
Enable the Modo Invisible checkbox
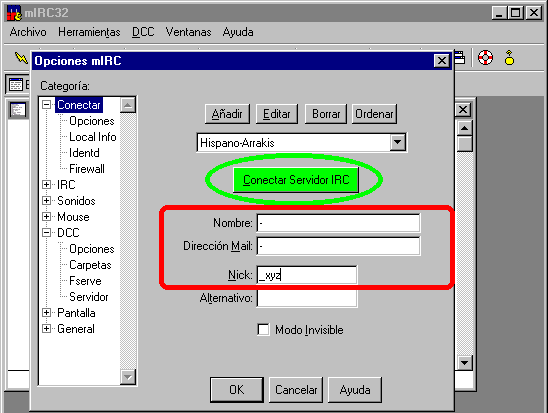pyautogui.click(x=263, y=329)
